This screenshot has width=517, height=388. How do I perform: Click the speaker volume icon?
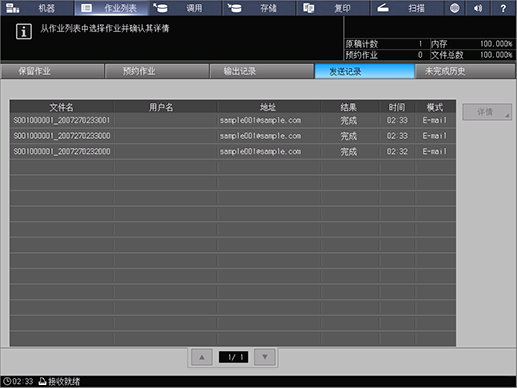point(478,8)
